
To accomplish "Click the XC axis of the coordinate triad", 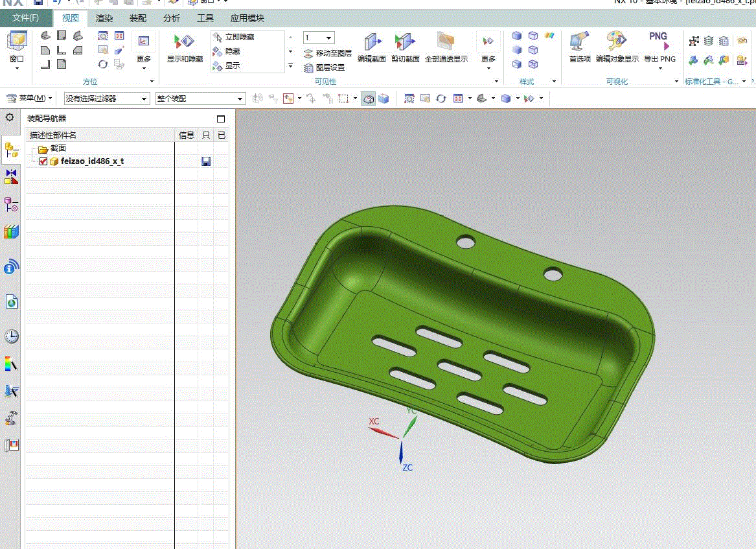I will (x=384, y=432).
